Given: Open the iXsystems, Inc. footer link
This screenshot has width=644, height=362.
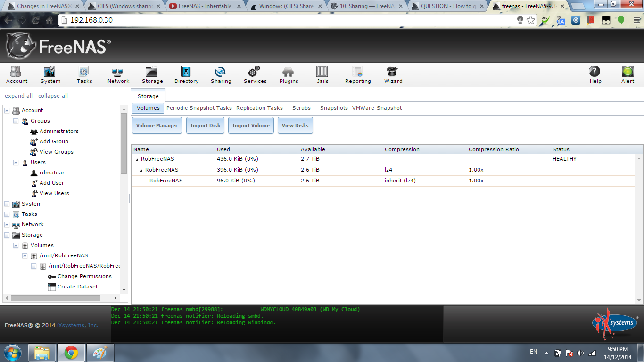Looking at the screenshot, I should (x=78, y=325).
